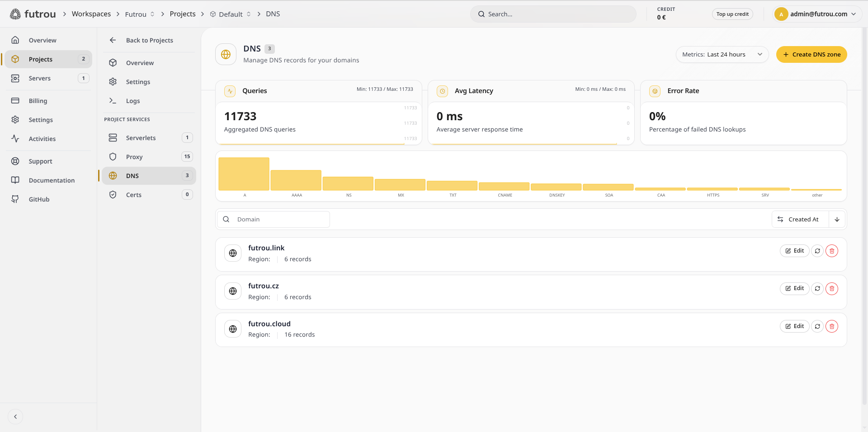The image size is (868, 432).
Task: Refresh the futrou.link zone
Action: pyautogui.click(x=817, y=251)
